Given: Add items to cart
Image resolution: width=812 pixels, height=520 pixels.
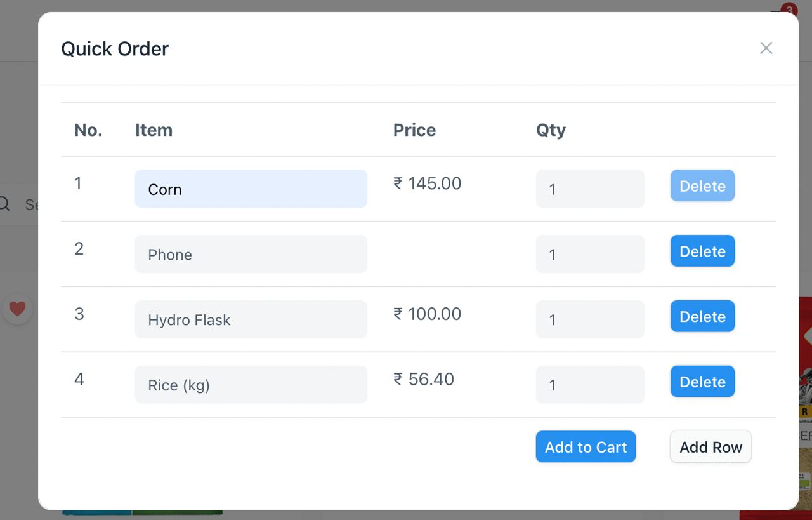Looking at the screenshot, I should (586, 447).
